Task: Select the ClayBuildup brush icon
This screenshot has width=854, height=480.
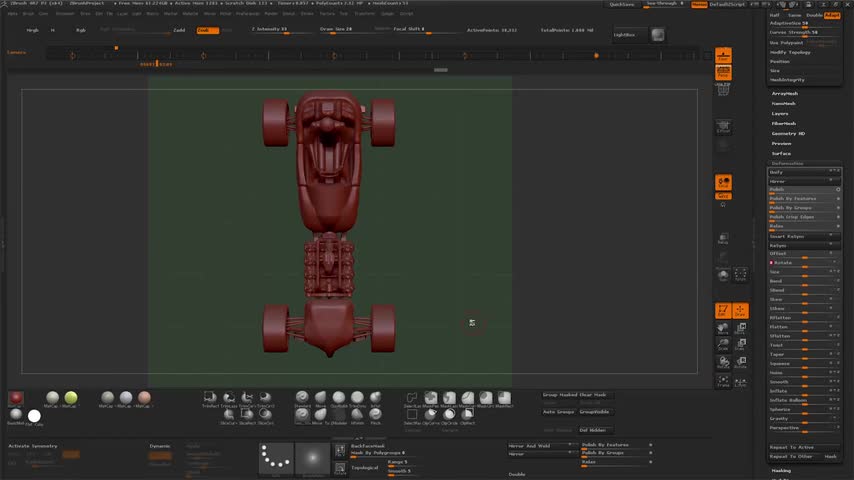Action: click(x=339, y=399)
